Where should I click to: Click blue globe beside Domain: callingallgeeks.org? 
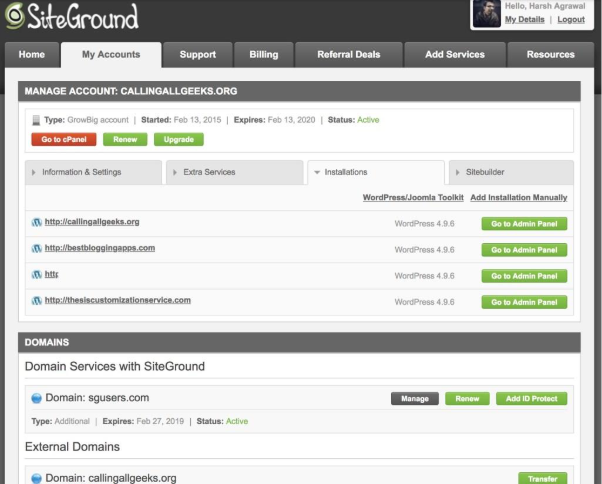click(x=36, y=479)
